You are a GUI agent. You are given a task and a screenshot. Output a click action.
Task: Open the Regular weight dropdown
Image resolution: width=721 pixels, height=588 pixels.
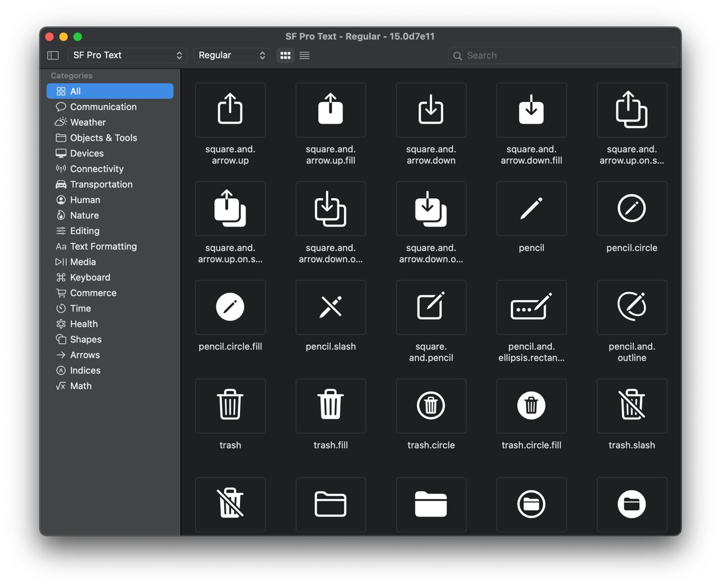pyautogui.click(x=232, y=55)
